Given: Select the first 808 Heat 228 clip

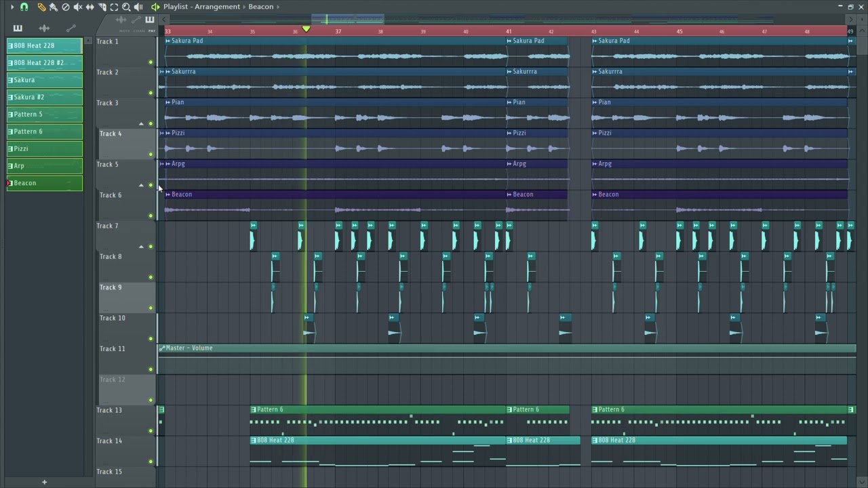Looking at the screenshot, I should (x=378, y=451).
